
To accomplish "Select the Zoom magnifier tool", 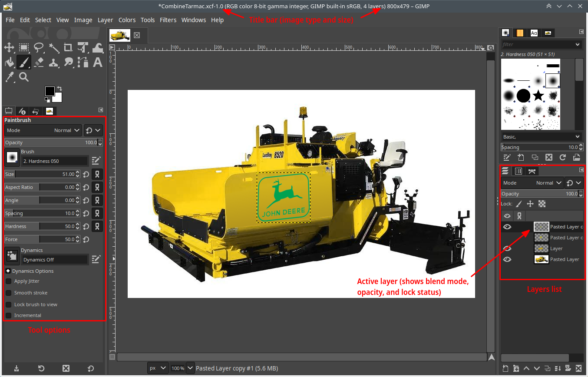I will [x=24, y=77].
